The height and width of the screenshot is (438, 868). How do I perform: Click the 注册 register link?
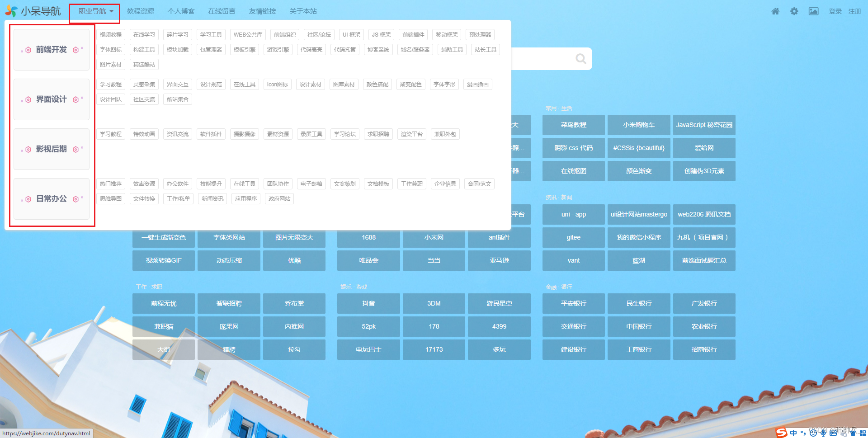854,11
